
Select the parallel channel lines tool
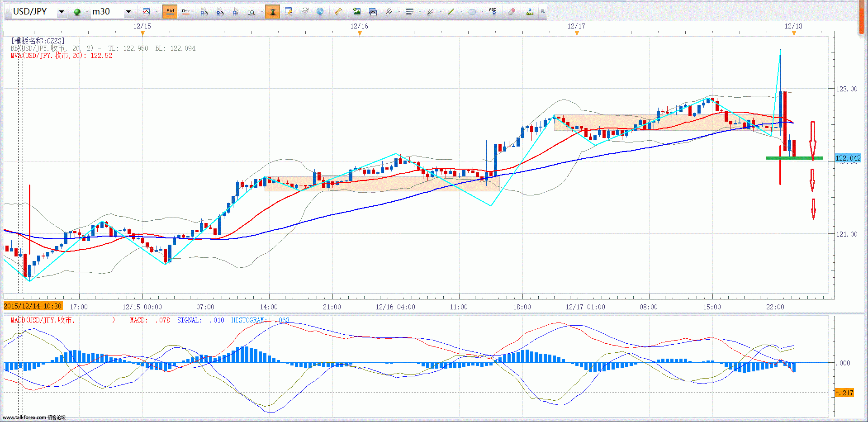coord(389,12)
